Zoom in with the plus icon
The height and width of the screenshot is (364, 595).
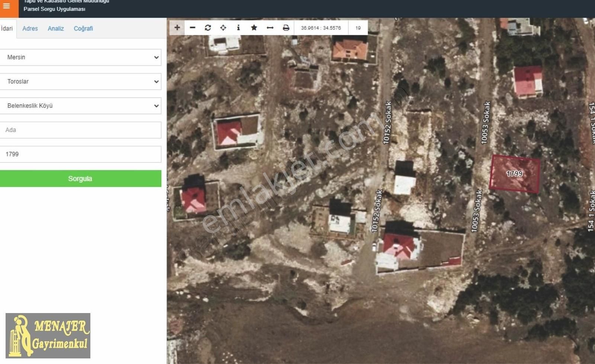point(177,28)
